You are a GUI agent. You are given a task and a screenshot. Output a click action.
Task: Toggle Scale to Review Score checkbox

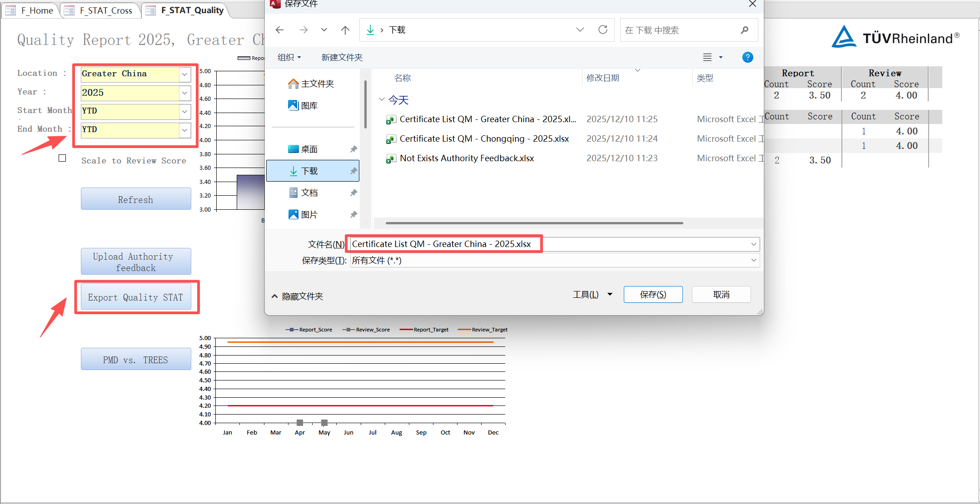pos(62,158)
